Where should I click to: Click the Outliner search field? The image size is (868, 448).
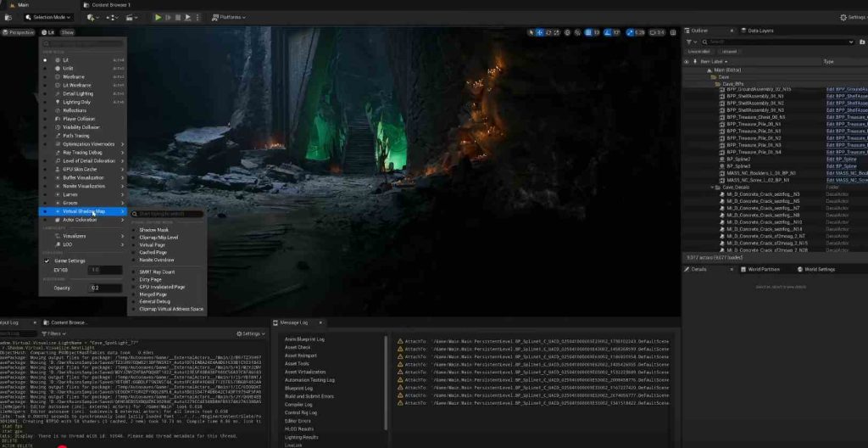pyautogui.click(x=777, y=42)
